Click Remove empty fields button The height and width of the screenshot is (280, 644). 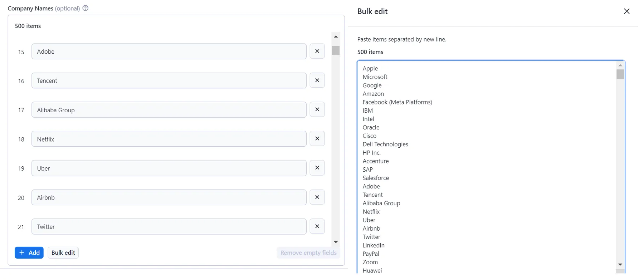point(308,253)
